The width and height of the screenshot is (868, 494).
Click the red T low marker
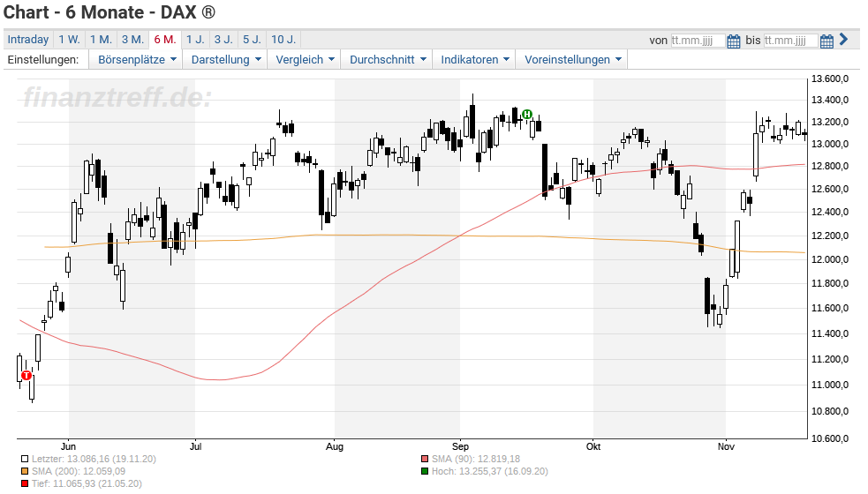26,376
